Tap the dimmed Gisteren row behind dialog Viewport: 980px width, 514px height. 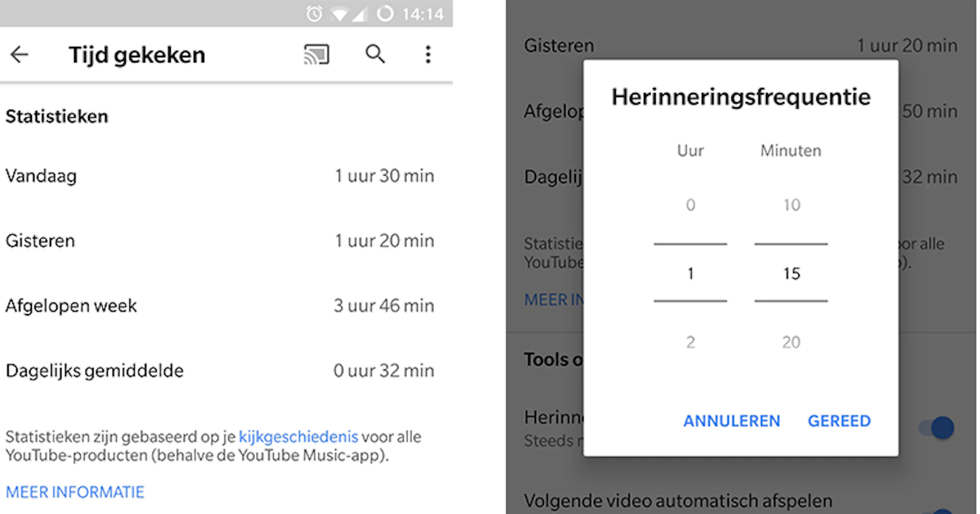pos(741,46)
